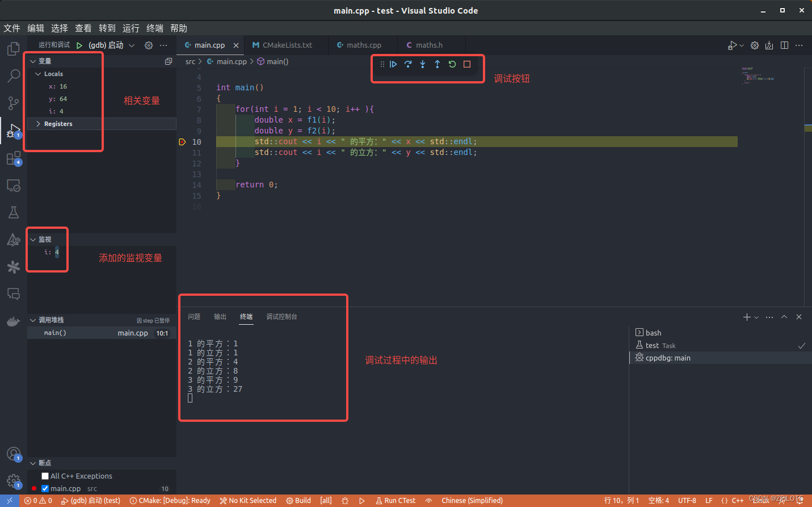The height and width of the screenshot is (507, 812).
Task: Open the 运行 menu
Action: (x=131, y=28)
